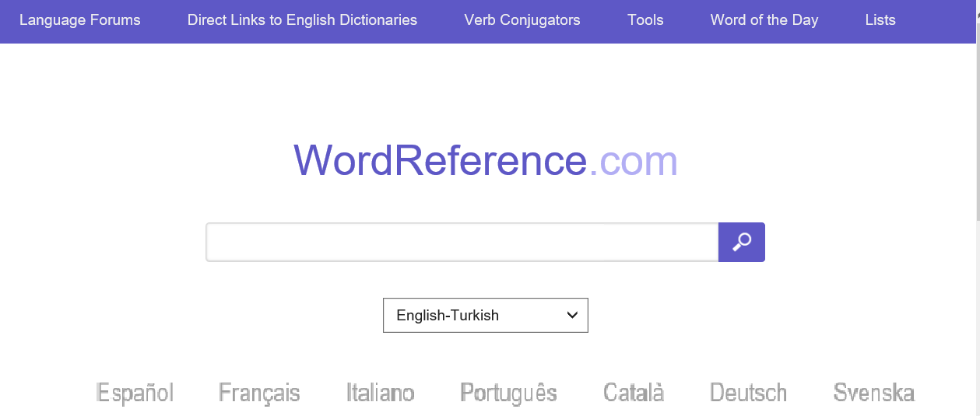
Task: Switch the site to Português
Action: 508,393
